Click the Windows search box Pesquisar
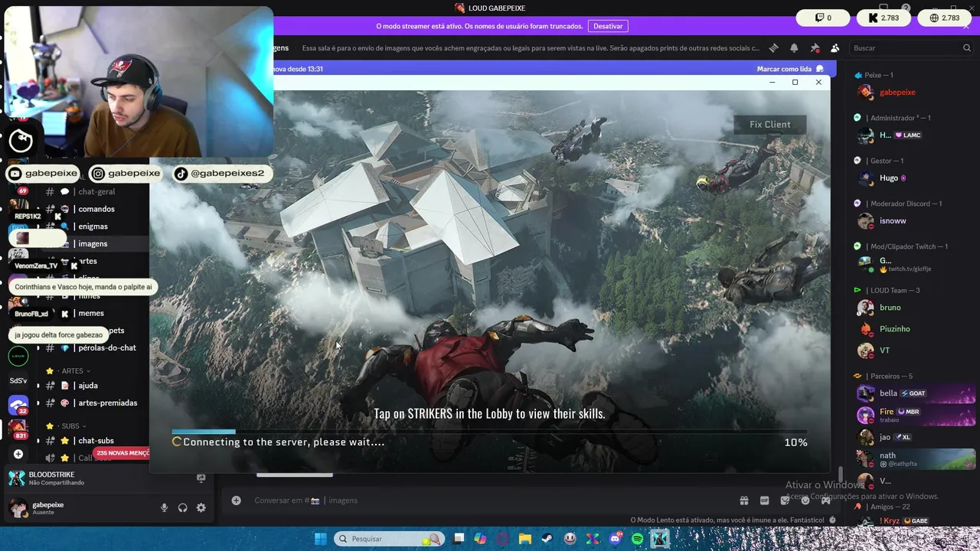The image size is (980, 551). 390,539
